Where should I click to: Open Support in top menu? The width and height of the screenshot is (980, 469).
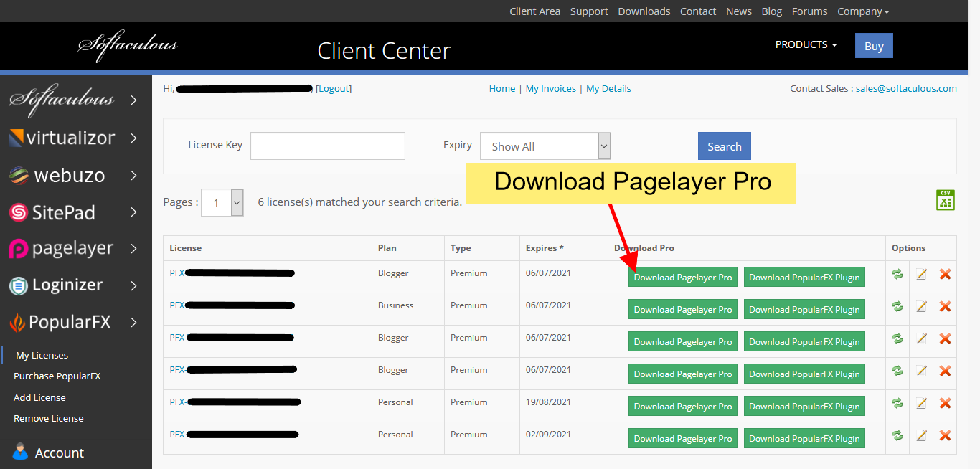pos(589,11)
